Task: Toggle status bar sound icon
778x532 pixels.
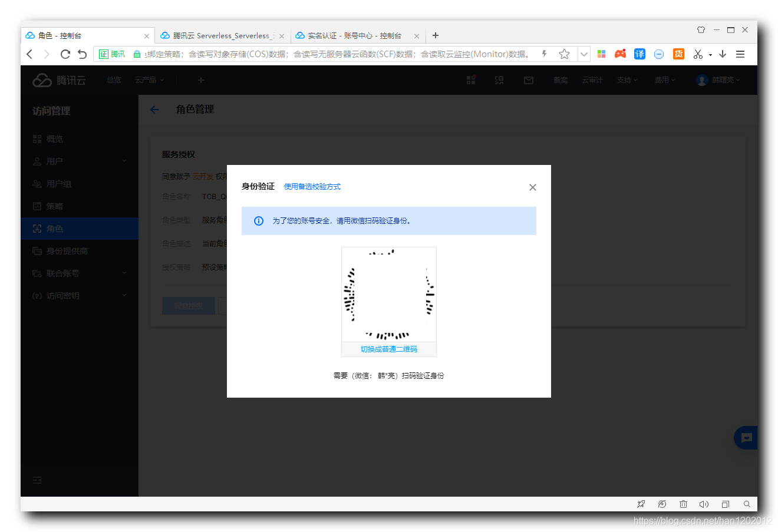Action: [704, 504]
